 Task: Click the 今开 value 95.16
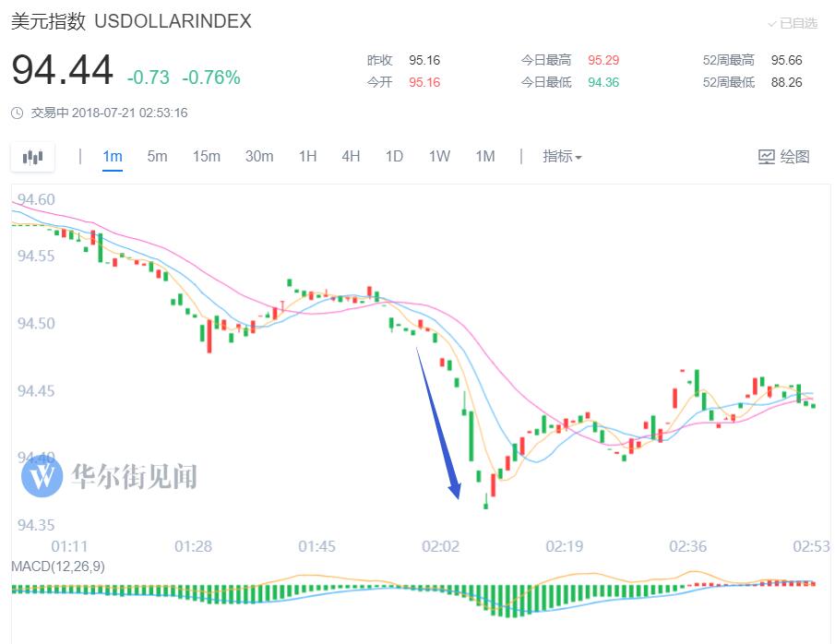(424, 82)
